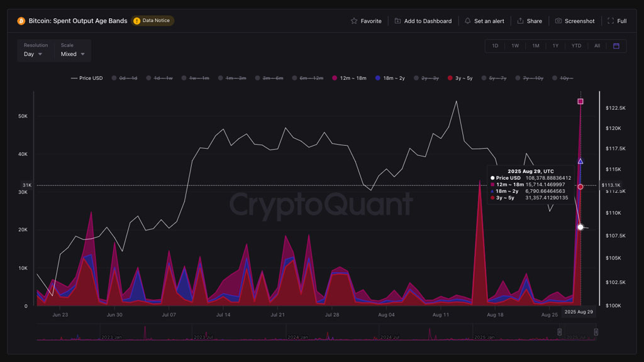644x362 pixels.
Task: Click the $113.1K crosshair price label
Action: tap(611, 185)
